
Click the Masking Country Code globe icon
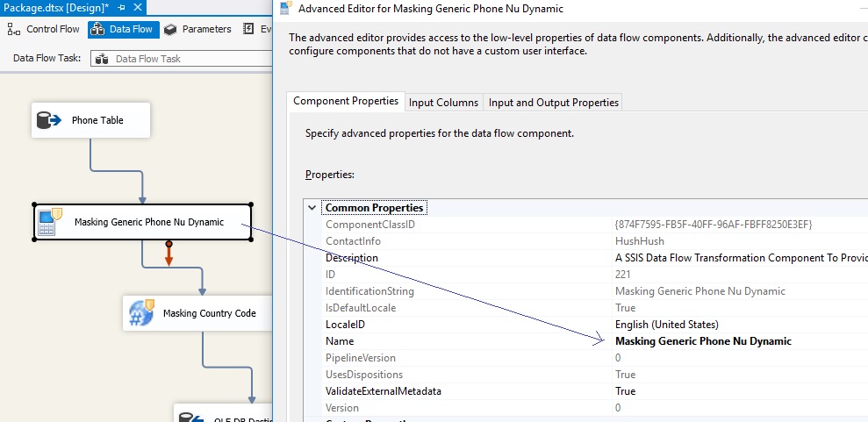pyautogui.click(x=141, y=312)
